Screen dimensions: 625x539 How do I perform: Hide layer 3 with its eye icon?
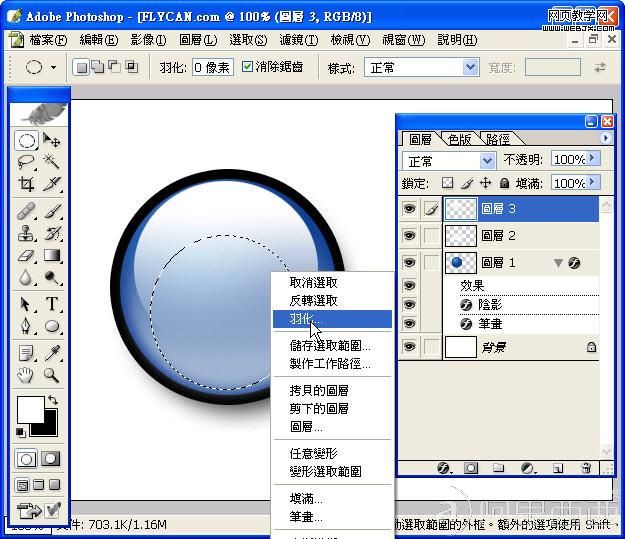(x=409, y=209)
